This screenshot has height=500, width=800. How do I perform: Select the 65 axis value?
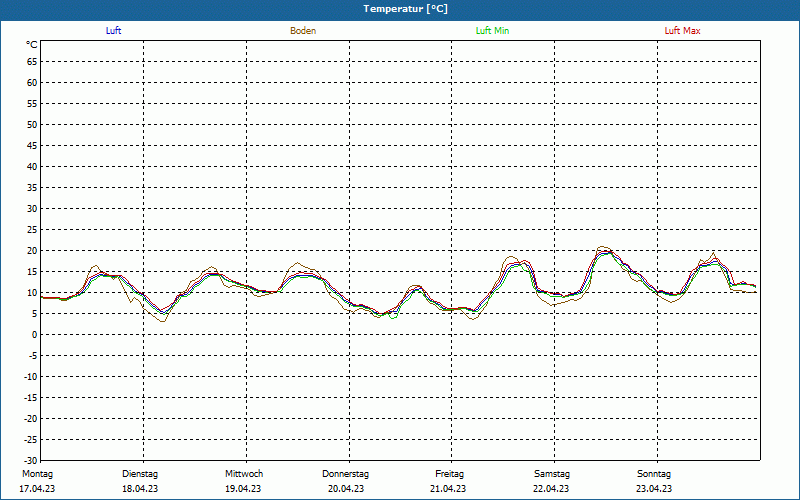[x=32, y=62]
